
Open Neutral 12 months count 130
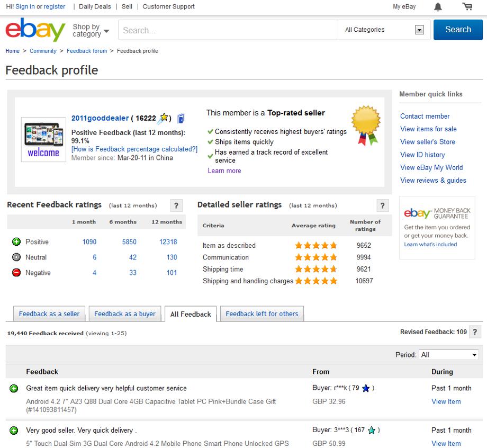[x=172, y=257]
